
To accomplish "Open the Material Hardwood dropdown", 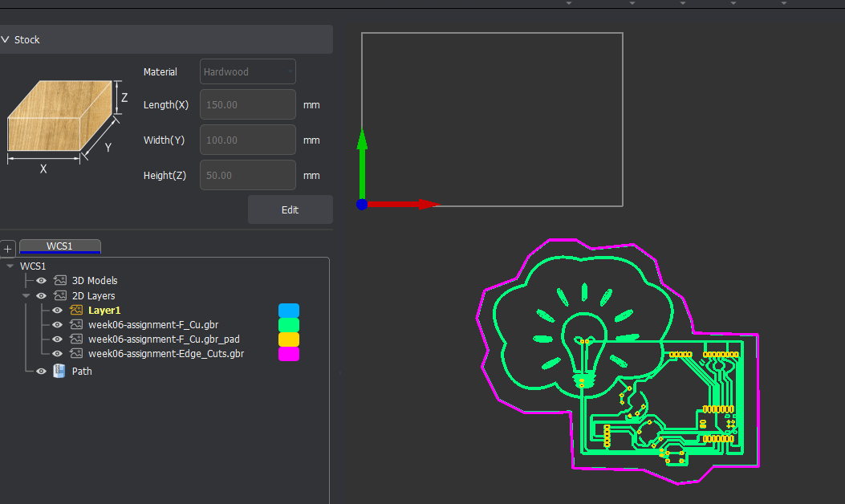I will (x=247, y=71).
